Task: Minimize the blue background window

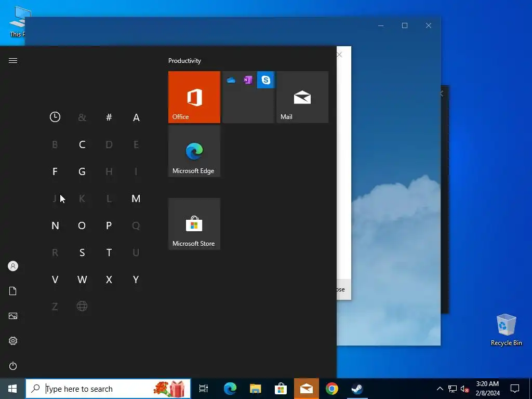Action: pos(381,25)
